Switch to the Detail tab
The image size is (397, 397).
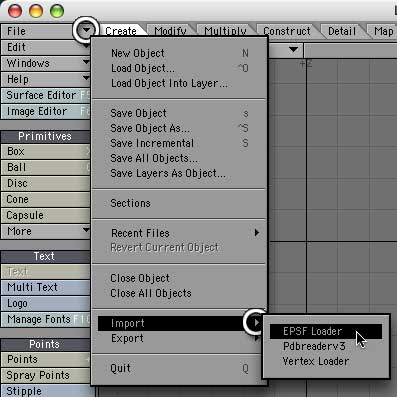[342, 31]
